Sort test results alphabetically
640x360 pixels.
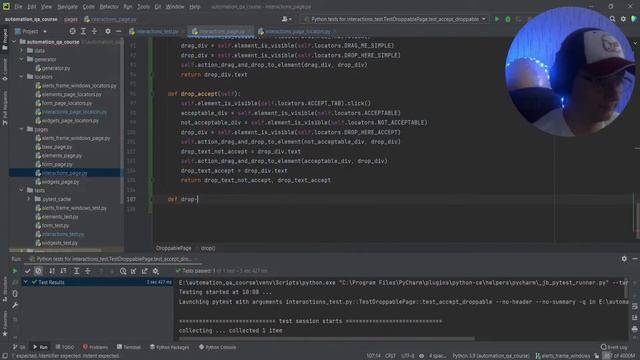click(x=52, y=271)
